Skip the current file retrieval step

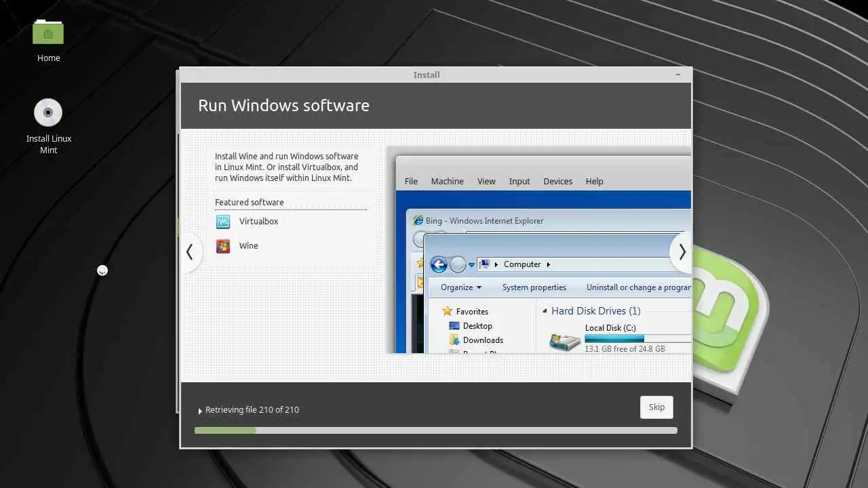pyautogui.click(x=656, y=407)
